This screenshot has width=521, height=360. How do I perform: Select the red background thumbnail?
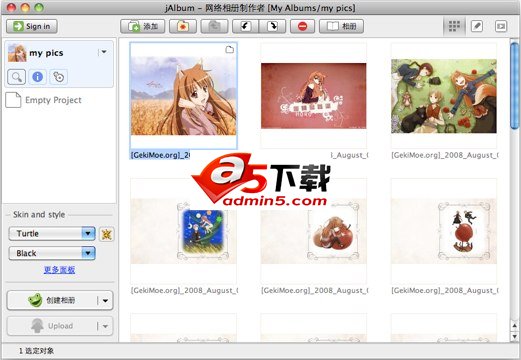(313, 96)
